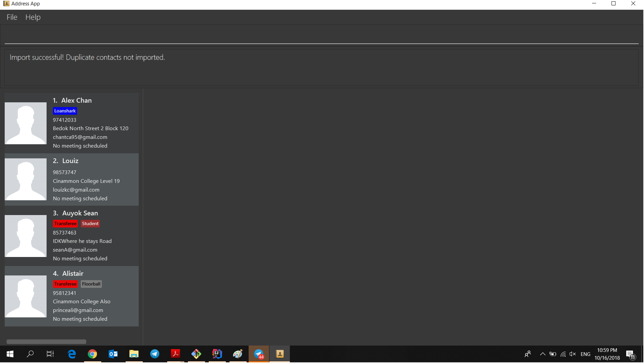Select the Alistair contact name
Screen dimensions: 644x363
[73, 273]
